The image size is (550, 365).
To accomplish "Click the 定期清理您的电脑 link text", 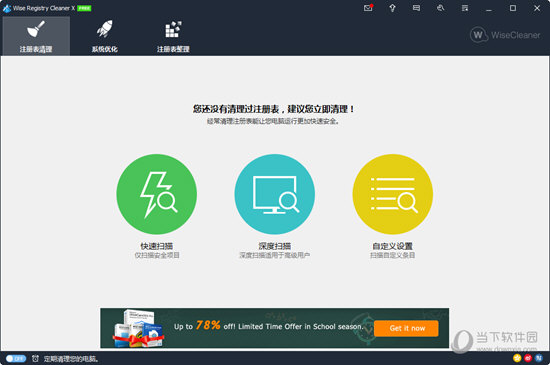I will click(71, 359).
